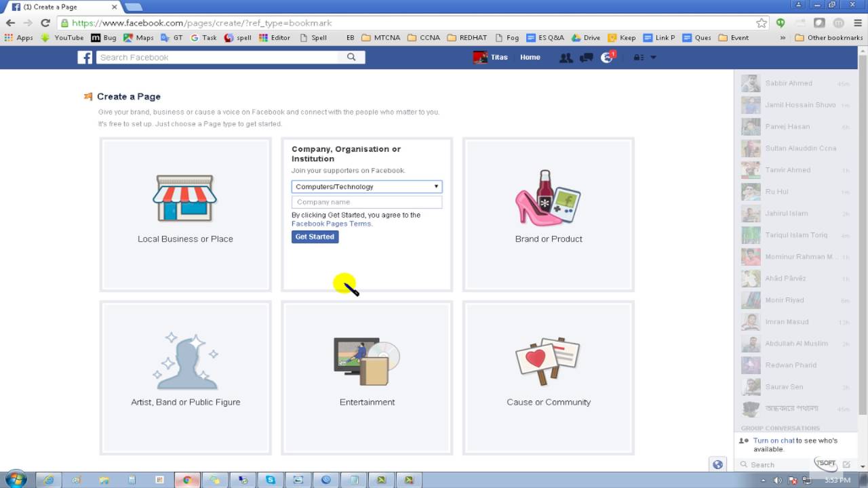868x488 pixels.
Task: Open the Keep bookmark
Action: tap(622, 38)
